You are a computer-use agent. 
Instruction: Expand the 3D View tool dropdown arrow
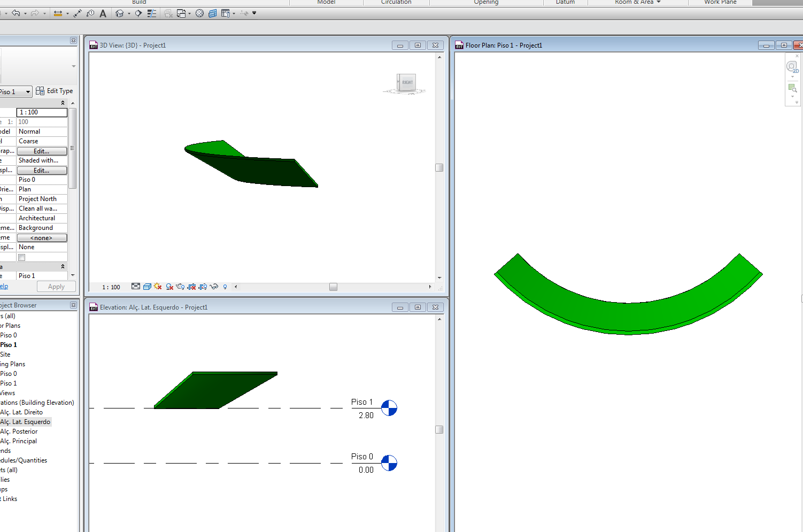point(129,13)
